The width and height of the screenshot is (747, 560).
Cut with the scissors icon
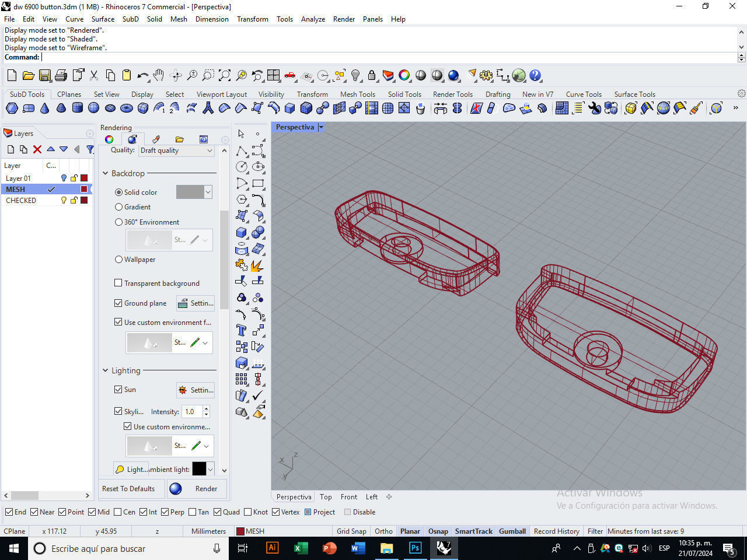tap(94, 75)
